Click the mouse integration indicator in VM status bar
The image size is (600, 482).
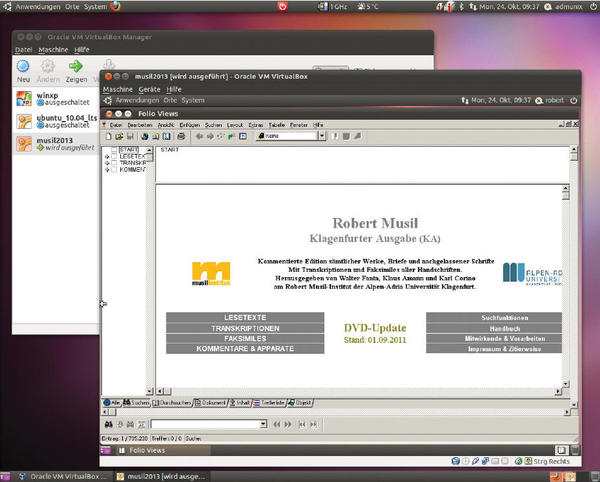(x=518, y=461)
